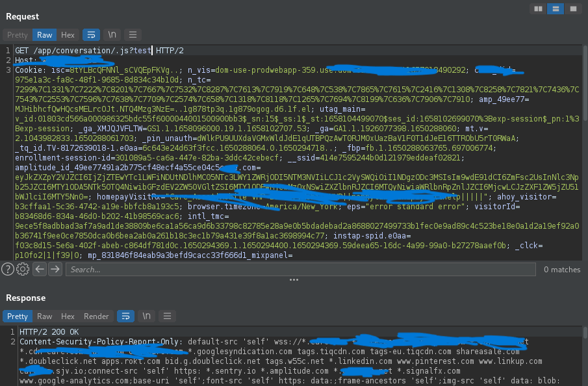This screenshot has width=588, height=386.
Task: Select the top-bottom split layout icon
Action: point(555,8)
